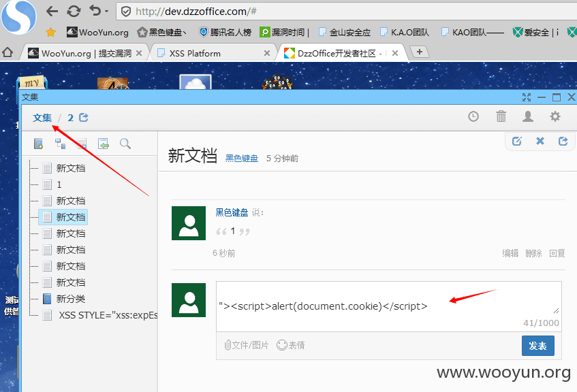Click the comment text area with script

point(388,306)
